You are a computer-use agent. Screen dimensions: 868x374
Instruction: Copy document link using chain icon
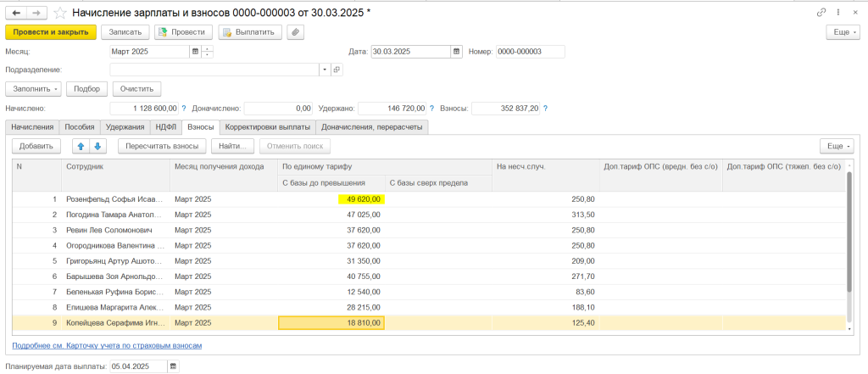821,13
